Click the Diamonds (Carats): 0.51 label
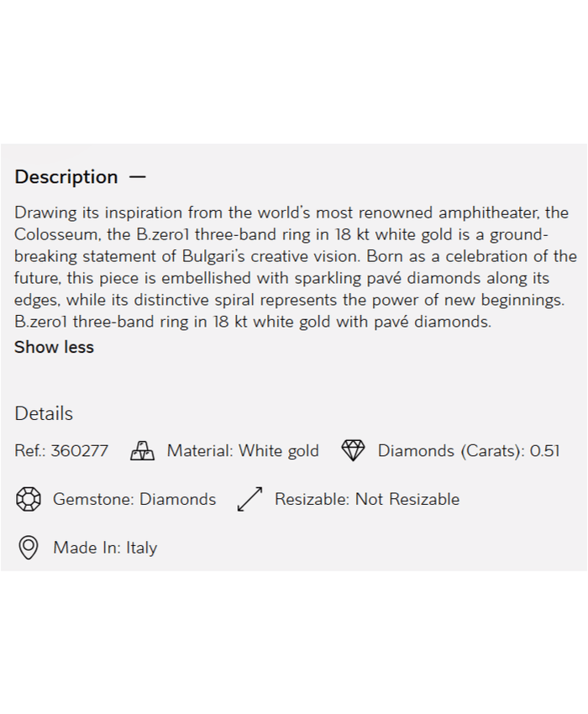The width and height of the screenshot is (588, 714). (x=468, y=451)
